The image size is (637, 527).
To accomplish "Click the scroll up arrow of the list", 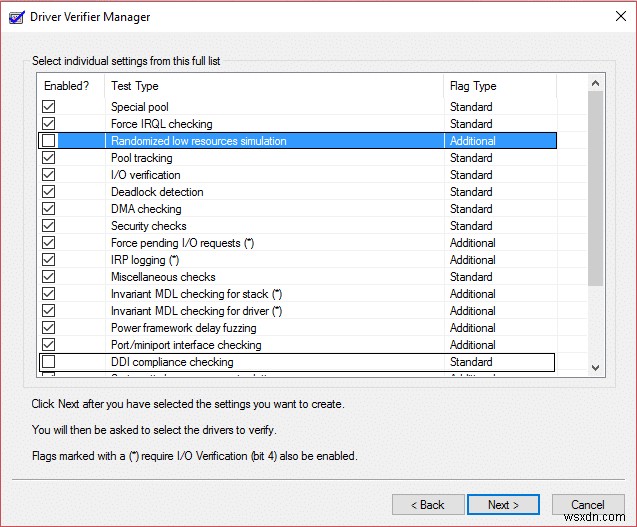I will (x=596, y=83).
